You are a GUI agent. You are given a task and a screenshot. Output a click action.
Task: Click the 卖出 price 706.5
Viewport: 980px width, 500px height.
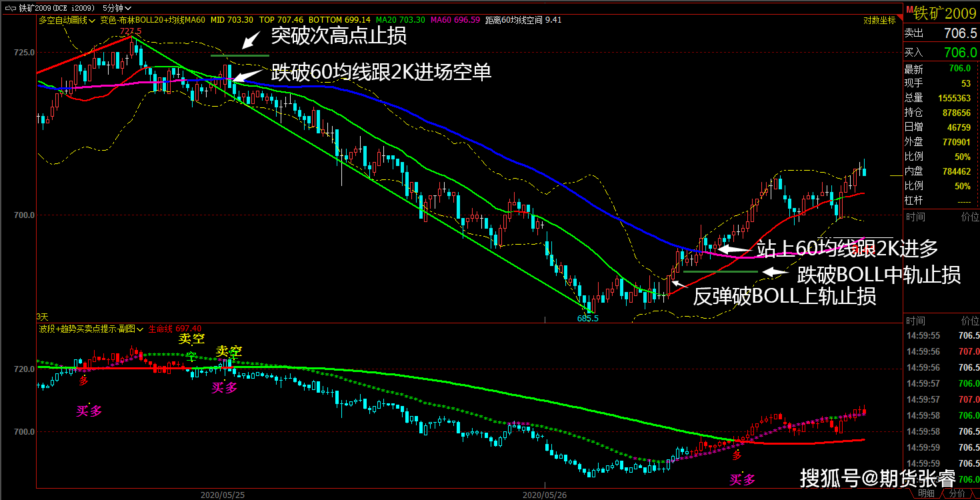coord(961,33)
